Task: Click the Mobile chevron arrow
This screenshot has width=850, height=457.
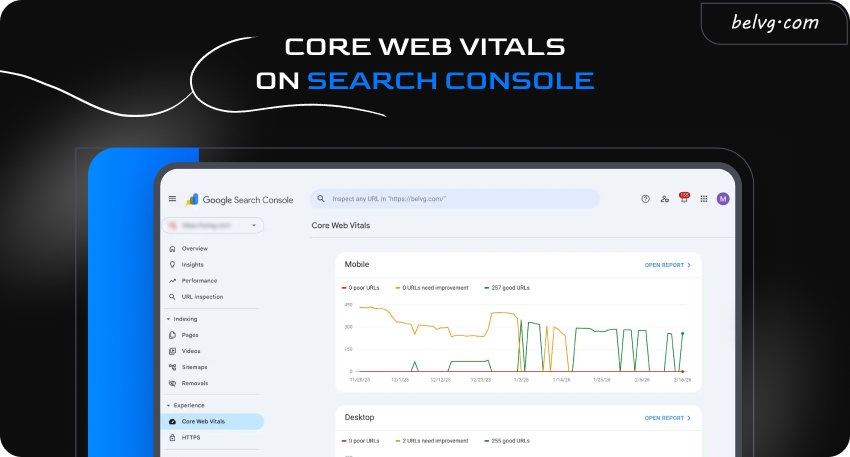Action: point(689,265)
